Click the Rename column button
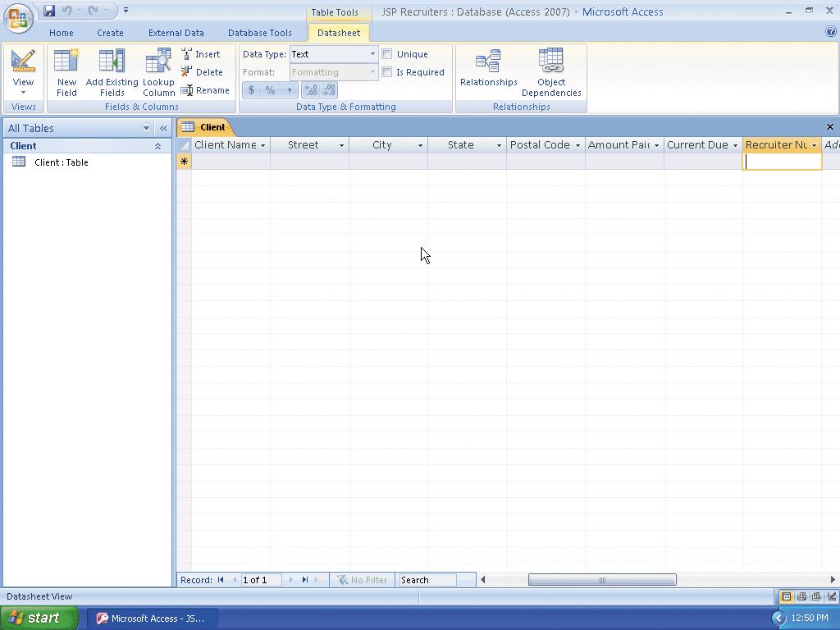This screenshot has width=840, height=630. 205,90
